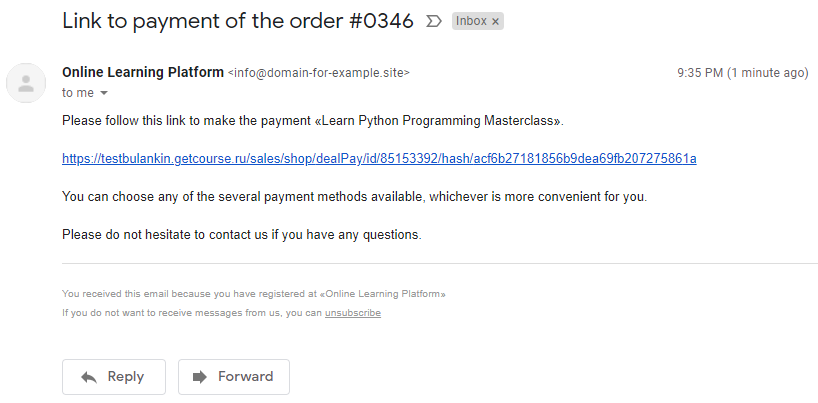Click the sentence about several payment methods
The width and height of the screenshot is (818, 403).
[355, 197]
